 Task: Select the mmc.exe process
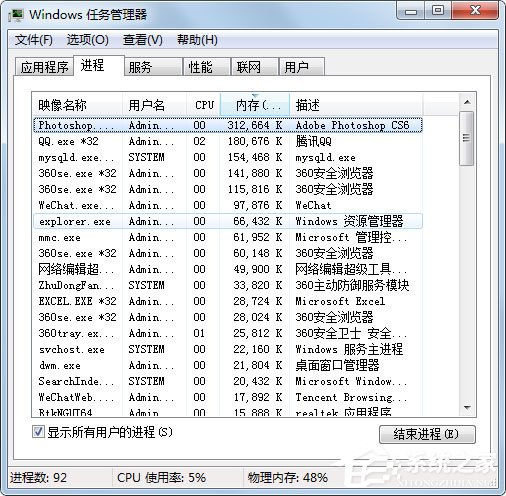[x=228, y=237]
